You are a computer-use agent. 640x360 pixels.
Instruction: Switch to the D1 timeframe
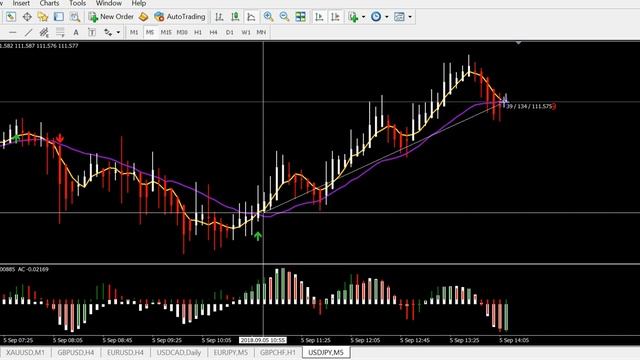(230, 32)
